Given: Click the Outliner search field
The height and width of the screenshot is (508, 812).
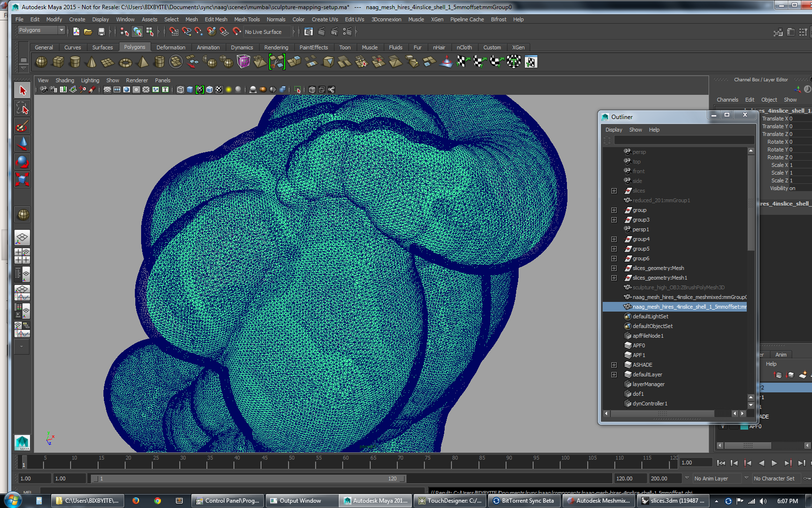Looking at the screenshot, I should [683, 140].
